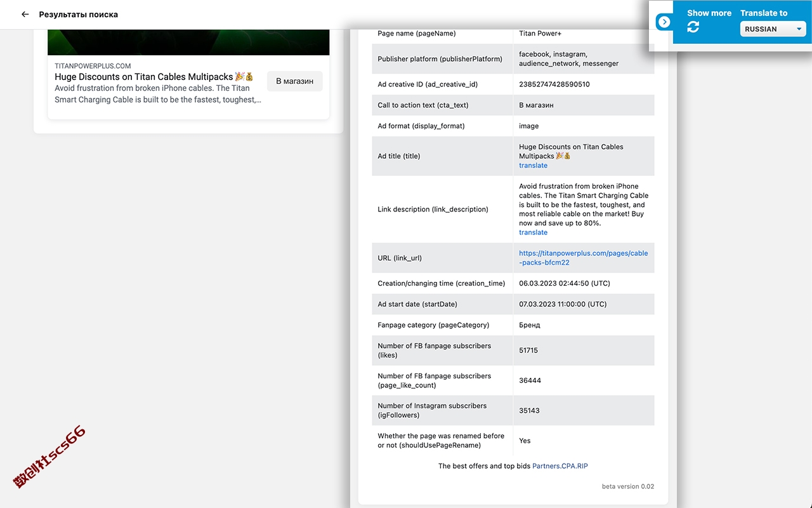
Task: Click the Creation/changing time (creation_time) row label
Action: coord(442,283)
